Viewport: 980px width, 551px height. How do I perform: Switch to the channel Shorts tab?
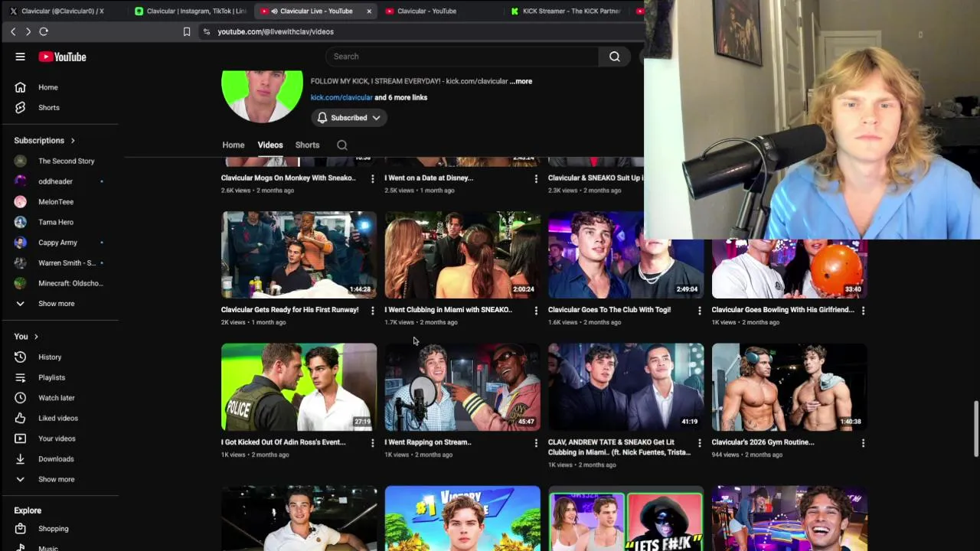click(x=307, y=145)
